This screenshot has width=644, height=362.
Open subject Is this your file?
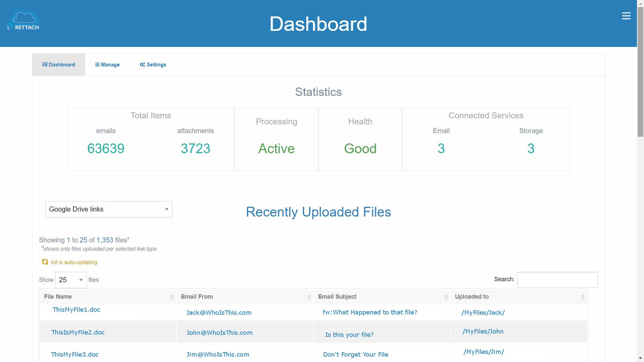(349, 335)
